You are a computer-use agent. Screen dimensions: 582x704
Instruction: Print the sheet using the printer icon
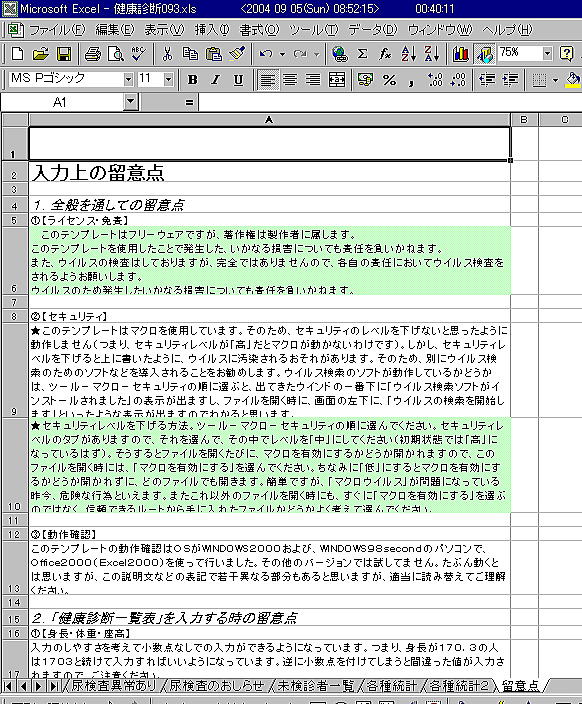[x=93, y=54]
